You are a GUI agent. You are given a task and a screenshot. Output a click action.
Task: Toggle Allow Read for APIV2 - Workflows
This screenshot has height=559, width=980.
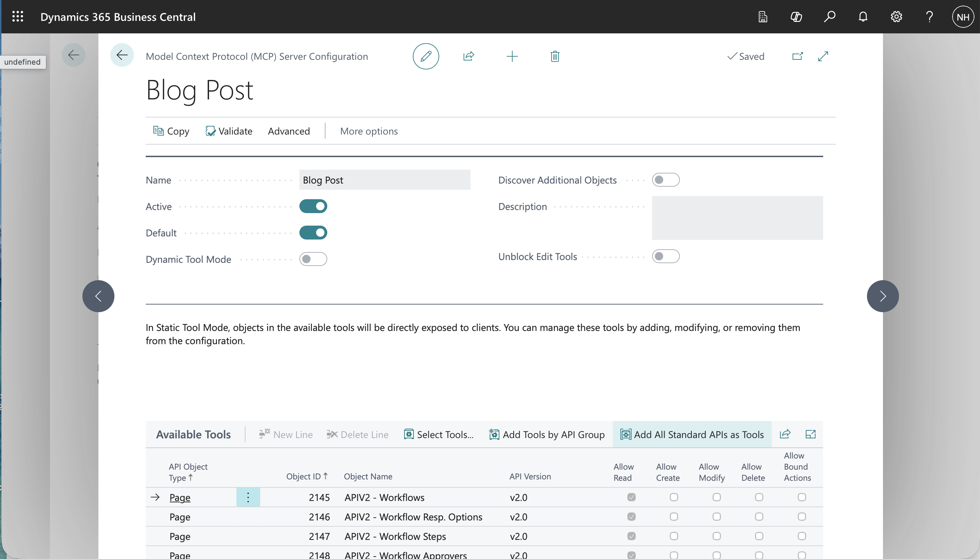tap(631, 497)
